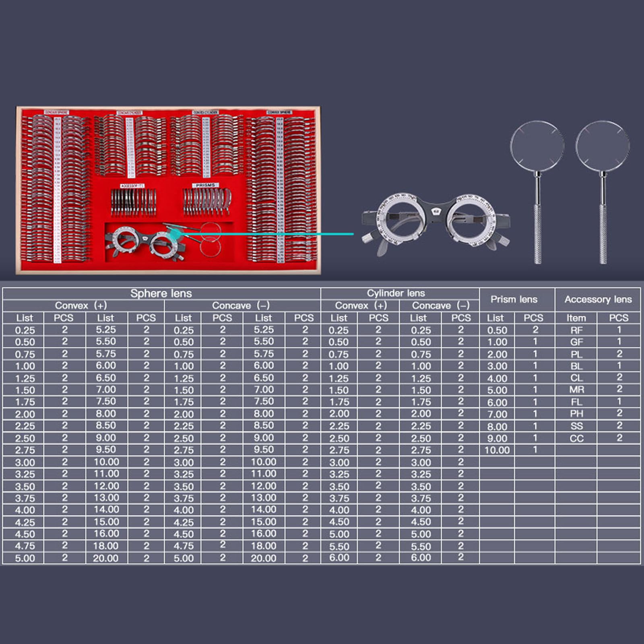Select accessory item "BL"
Image resolution: width=644 pixels, height=644 pixels.
tap(576, 366)
